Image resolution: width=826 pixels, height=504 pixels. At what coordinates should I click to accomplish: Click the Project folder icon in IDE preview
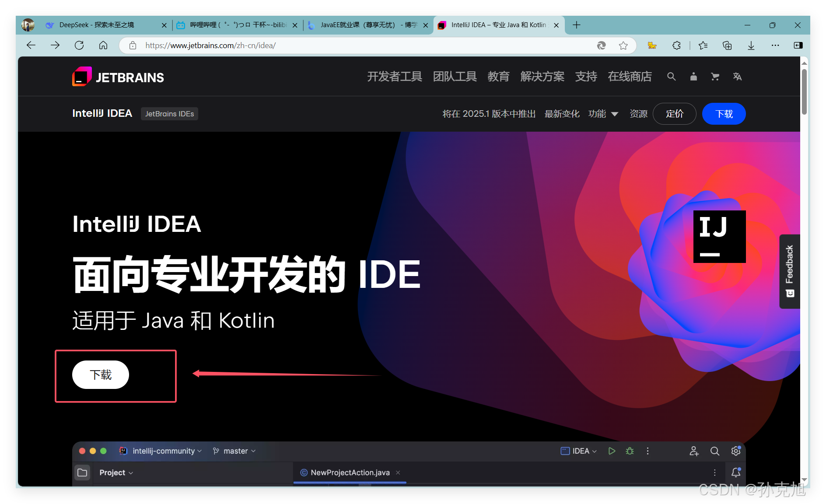(82, 472)
